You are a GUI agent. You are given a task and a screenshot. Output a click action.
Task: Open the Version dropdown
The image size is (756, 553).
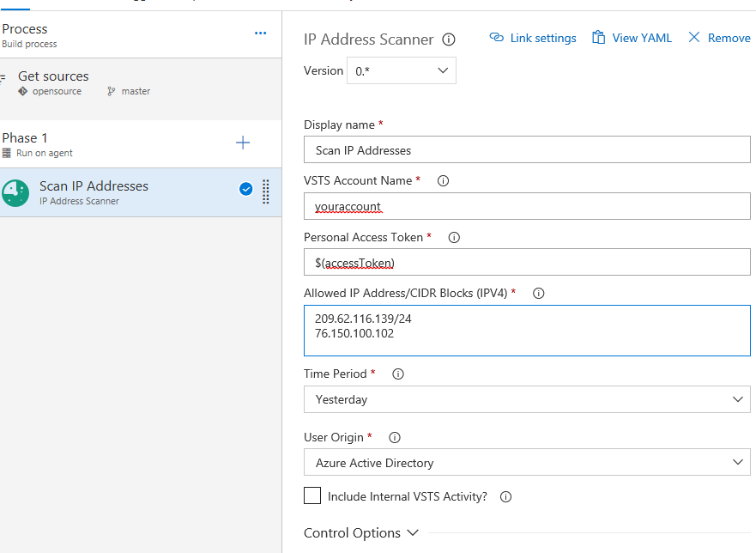(x=401, y=71)
